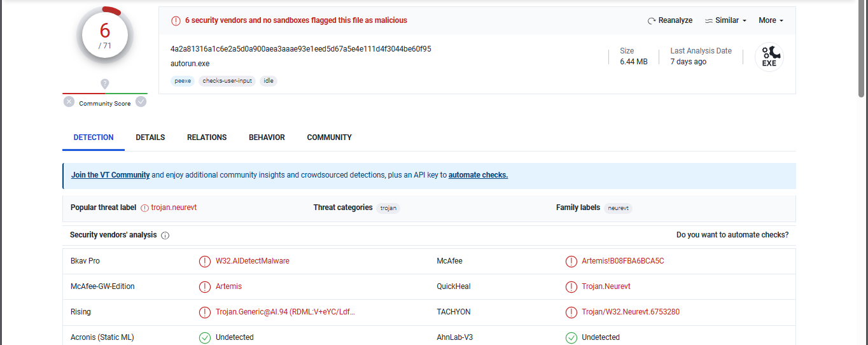Click the info icon beside Security vendors' analysis

(165, 236)
